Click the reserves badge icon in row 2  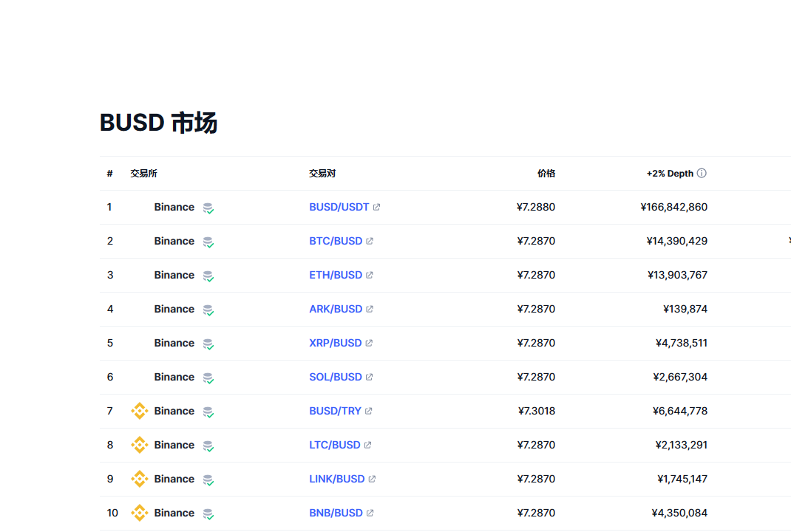click(208, 242)
